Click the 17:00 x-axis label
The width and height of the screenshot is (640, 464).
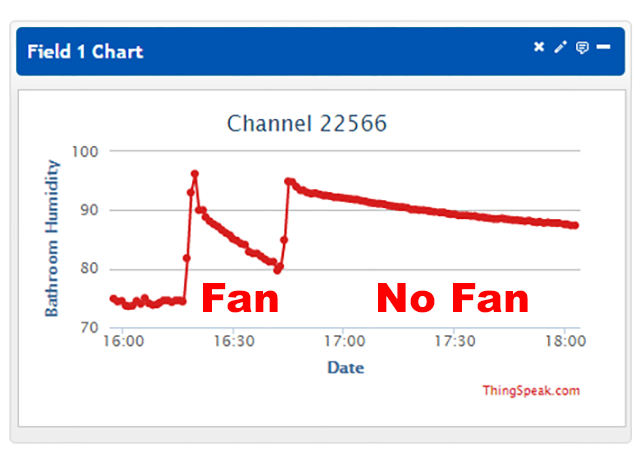[344, 341]
